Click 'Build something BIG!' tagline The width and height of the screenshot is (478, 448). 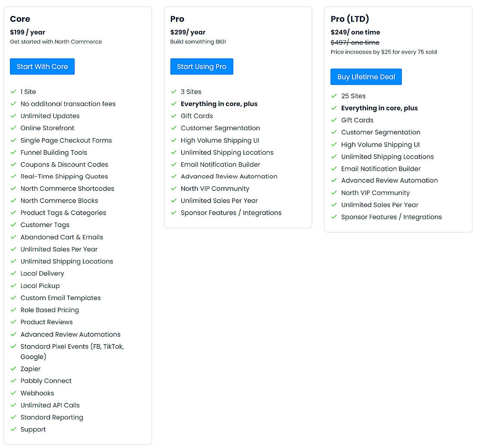coord(198,42)
